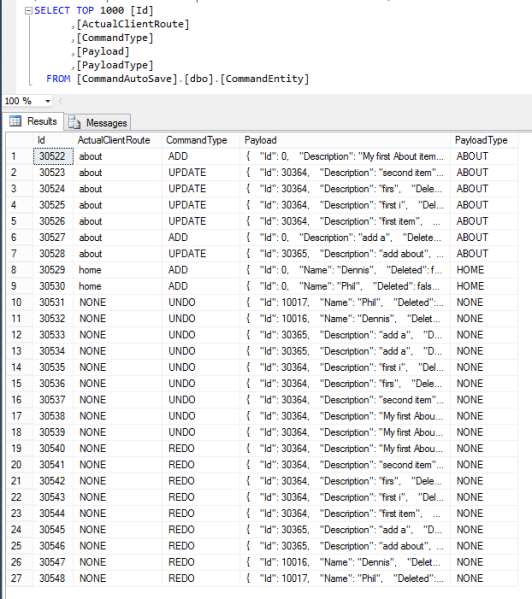This screenshot has width=532, height=599.
Task: Select row number 8 header
Action: point(19,270)
